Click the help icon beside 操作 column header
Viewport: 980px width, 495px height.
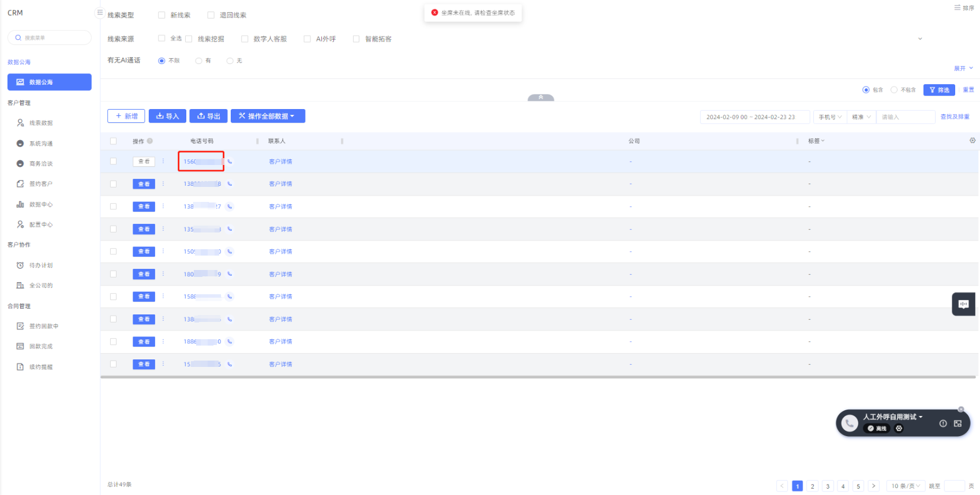150,141
